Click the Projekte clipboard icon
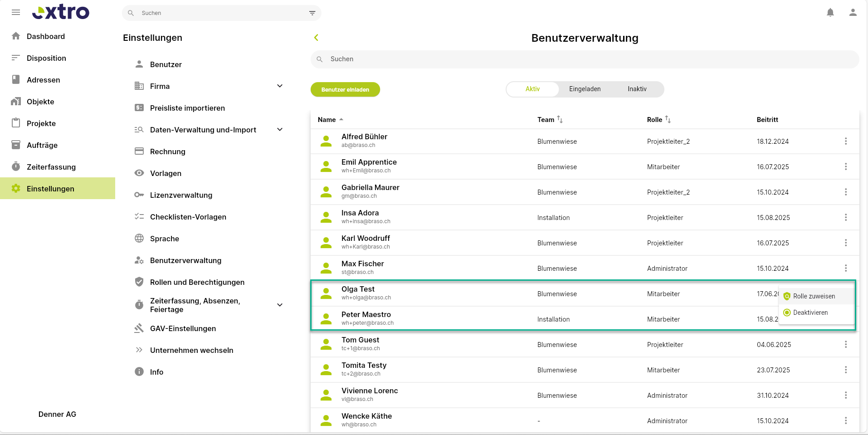Image resolution: width=868 pixels, height=435 pixels. pos(16,123)
